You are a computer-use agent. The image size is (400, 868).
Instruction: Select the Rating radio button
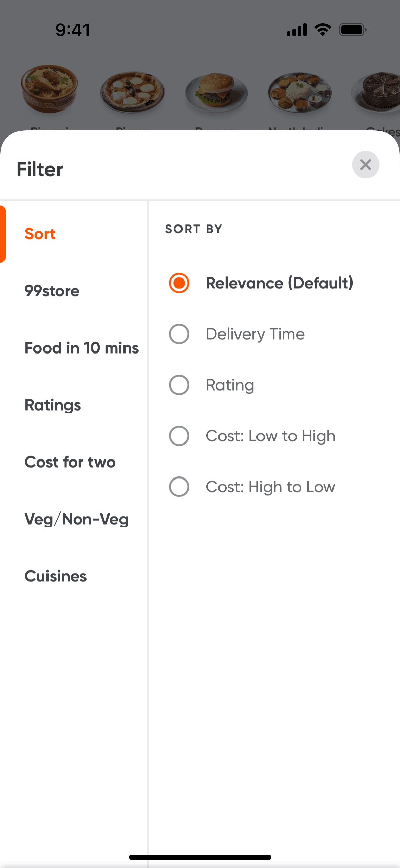click(179, 385)
